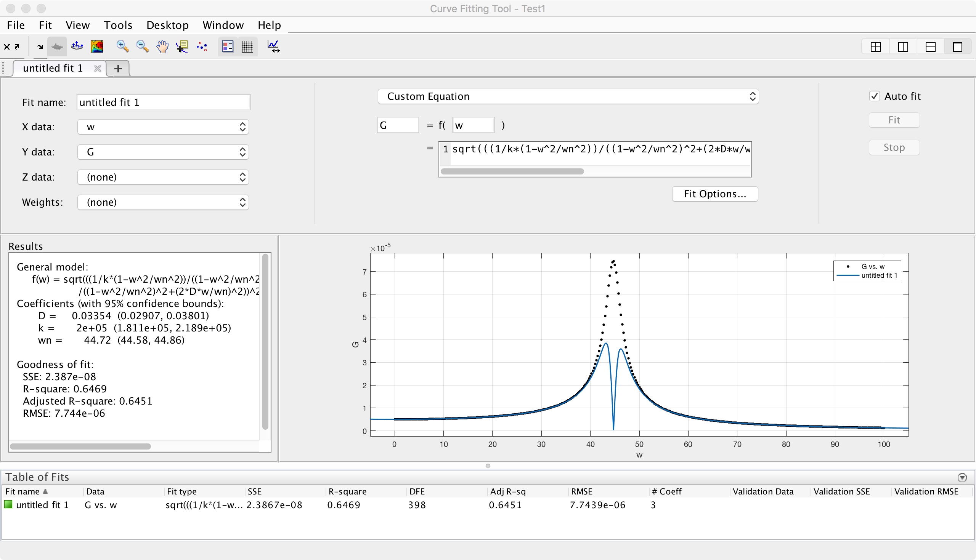976x560 pixels.
Task: Click the Fit Options button
Action: pos(715,194)
